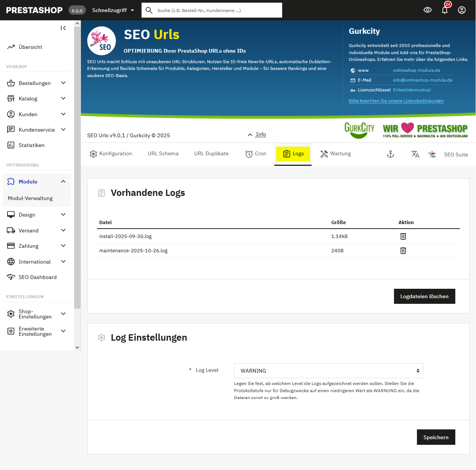Viewport: 476px width, 470px height.
Task: Open the onlineshop-module.de link
Action: [417, 70]
